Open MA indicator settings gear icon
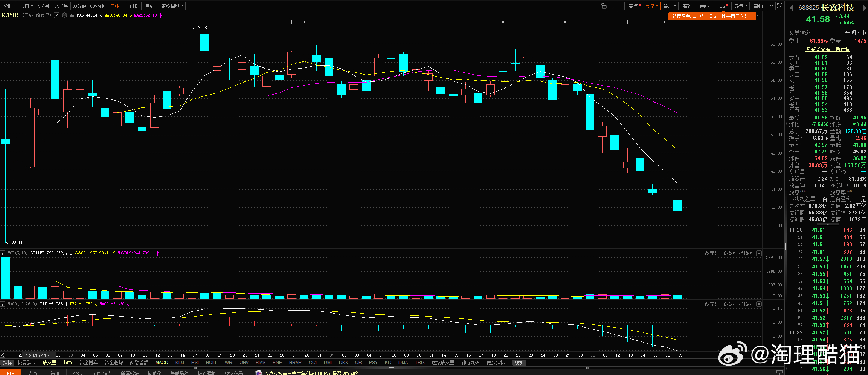Screen dimensions: 868x375 click(64, 15)
